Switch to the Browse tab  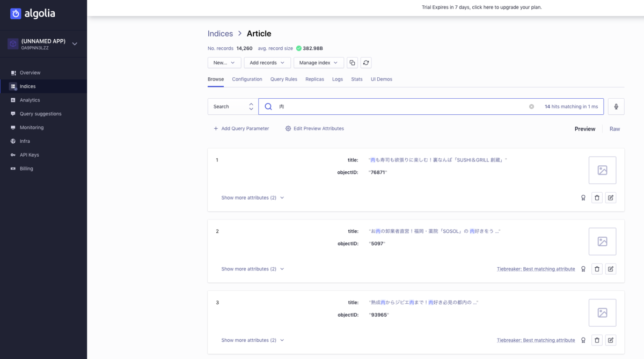(x=216, y=79)
